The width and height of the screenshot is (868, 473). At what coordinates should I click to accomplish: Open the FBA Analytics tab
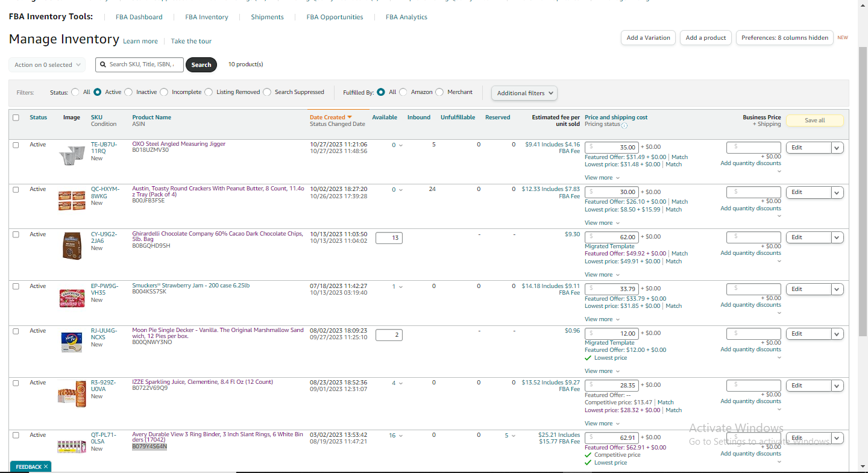[x=406, y=17]
